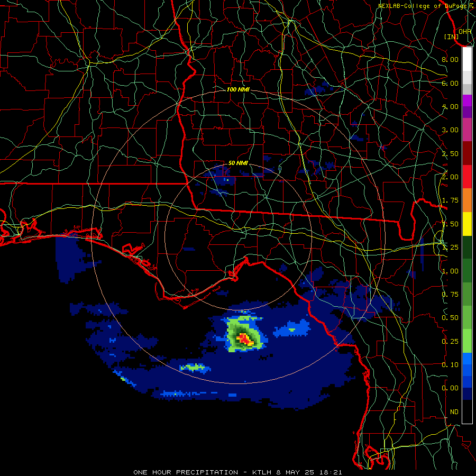Pick the bright red swatch beside 2.00

pos(467,177)
